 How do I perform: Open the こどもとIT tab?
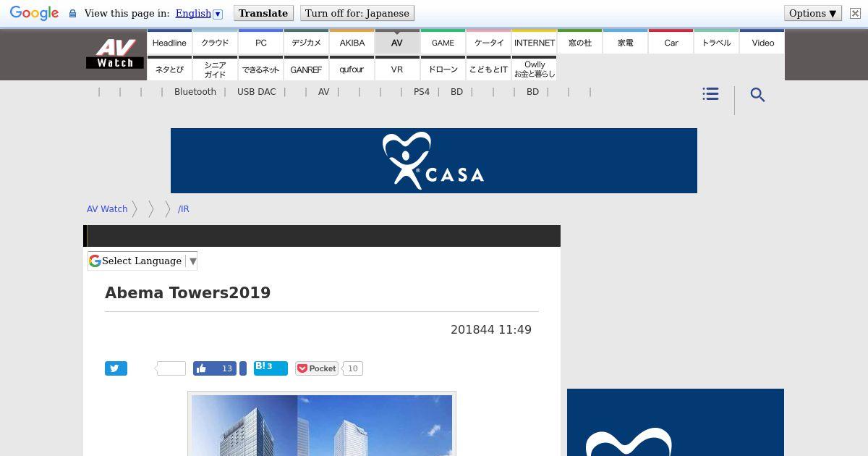(489, 69)
